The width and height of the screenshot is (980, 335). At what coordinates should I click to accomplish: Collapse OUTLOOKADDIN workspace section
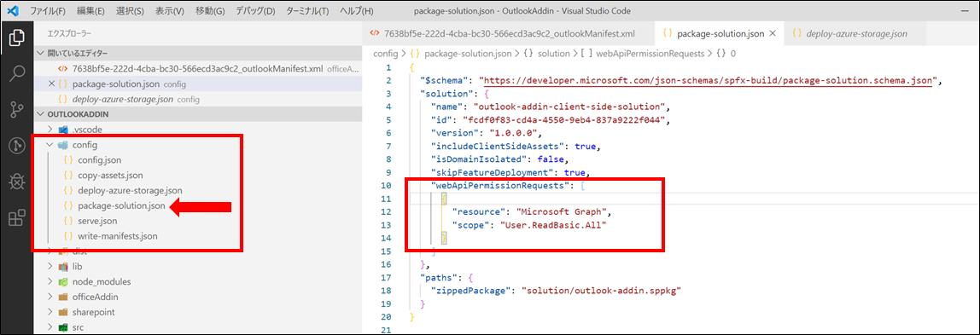pos(197,114)
